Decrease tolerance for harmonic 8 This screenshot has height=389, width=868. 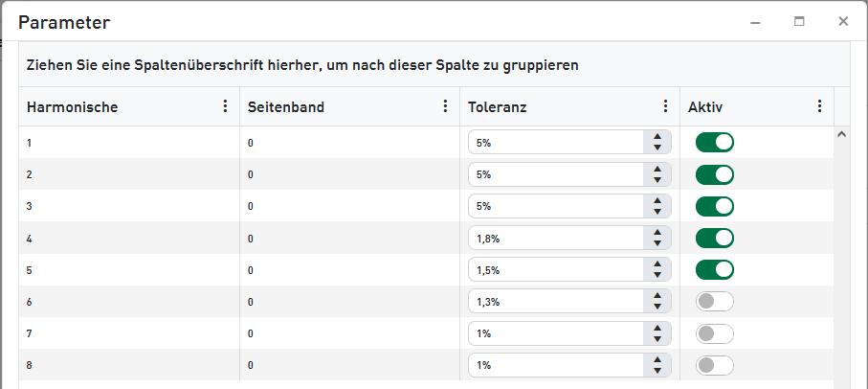(657, 371)
